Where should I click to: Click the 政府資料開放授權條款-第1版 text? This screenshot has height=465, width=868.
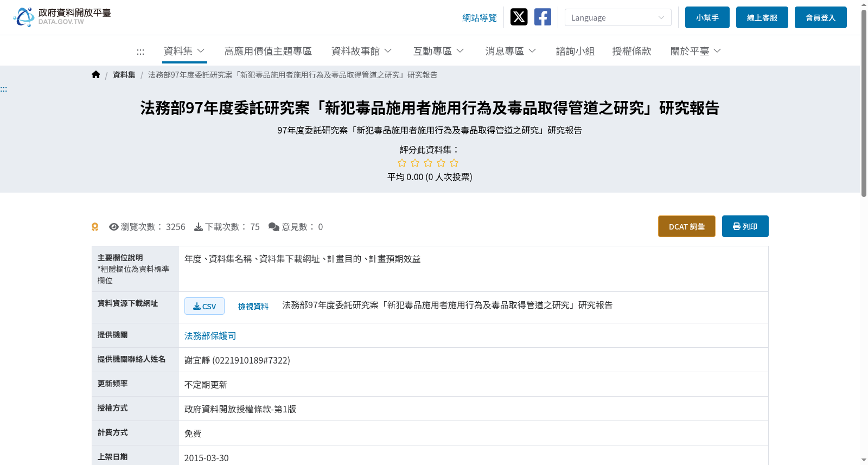pos(240,409)
